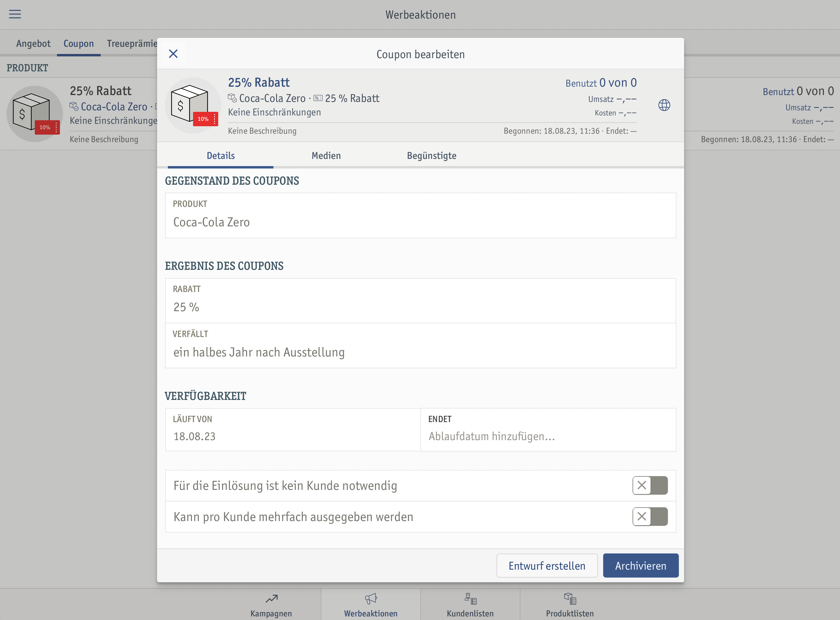Click the Werbeaktionen page title
Image resolution: width=840 pixels, height=620 pixels.
coord(421,15)
